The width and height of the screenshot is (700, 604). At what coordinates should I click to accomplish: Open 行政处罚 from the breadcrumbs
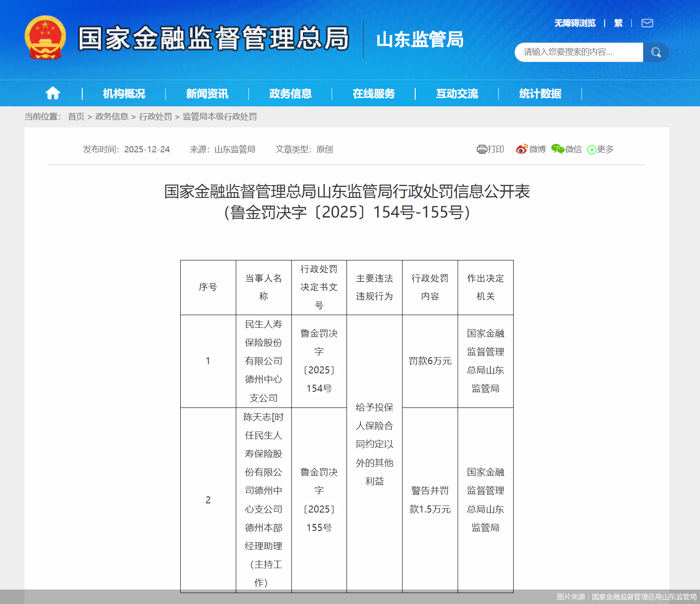[x=155, y=116]
